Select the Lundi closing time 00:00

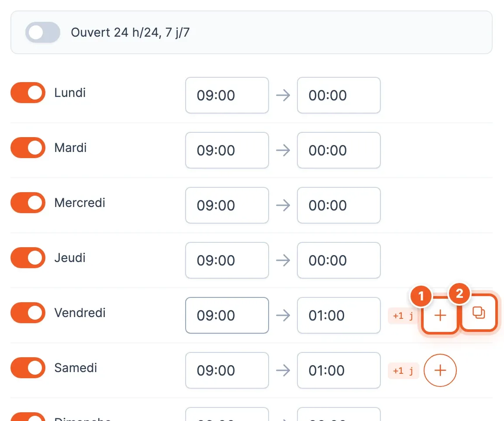pos(339,95)
